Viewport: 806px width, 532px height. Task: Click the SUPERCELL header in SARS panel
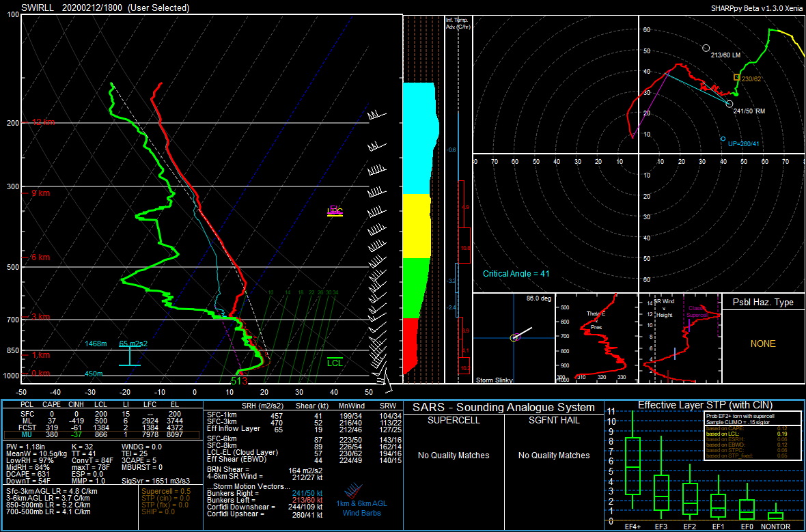pos(454,421)
